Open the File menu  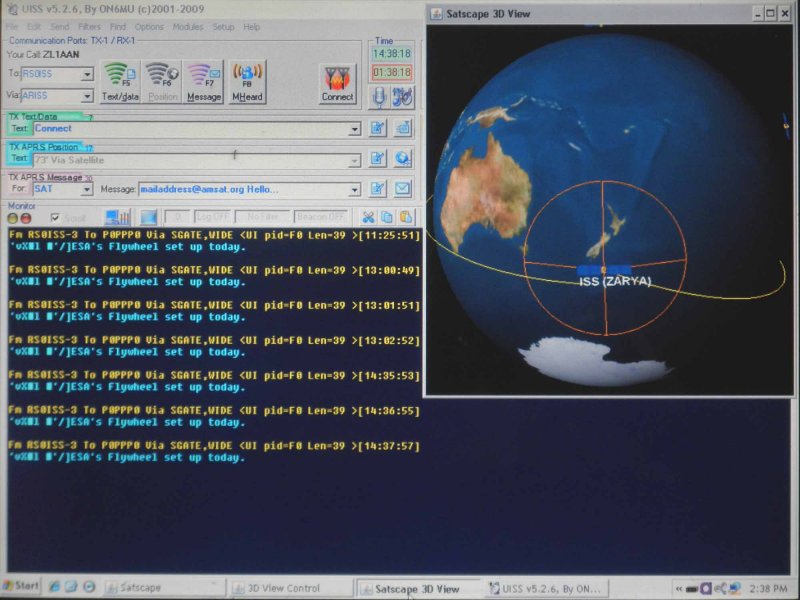[x=12, y=27]
